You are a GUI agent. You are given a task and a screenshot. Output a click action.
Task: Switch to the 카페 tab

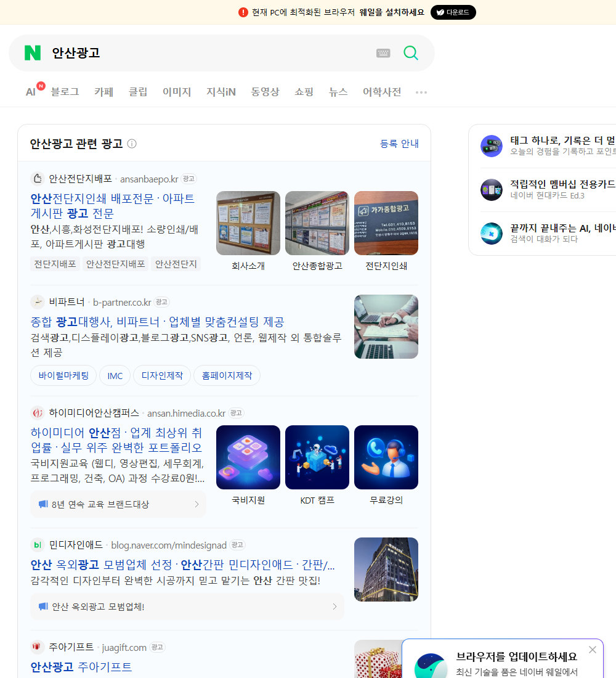(x=103, y=92)
